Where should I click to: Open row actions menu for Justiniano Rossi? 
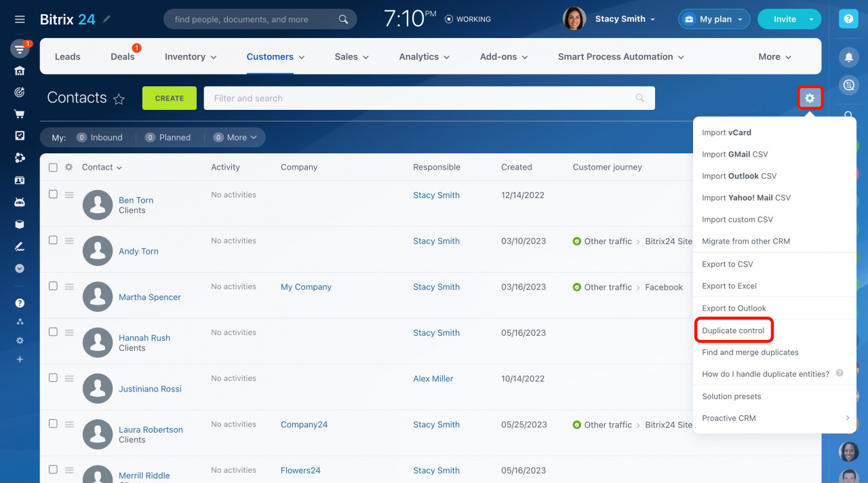coord(69,378)
